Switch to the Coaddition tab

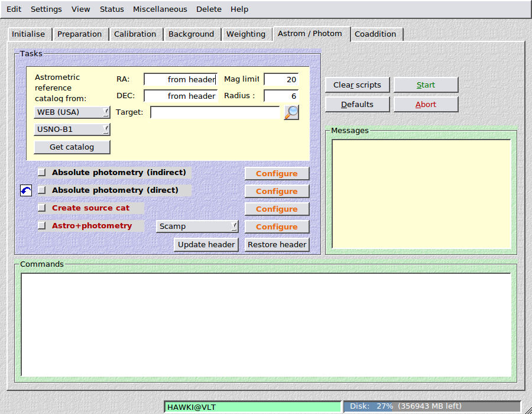[375, 34]
